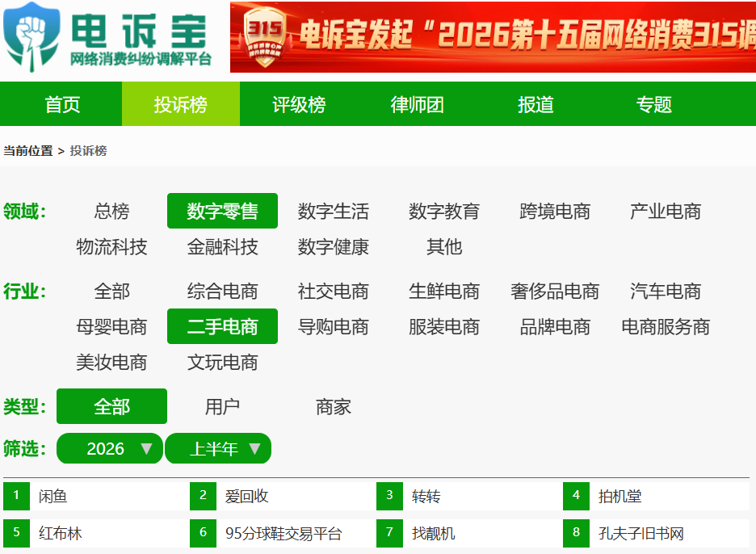Viewport: 756px width, 554px height.
Task: Filter type by 商家
Action: click(333, 406)
